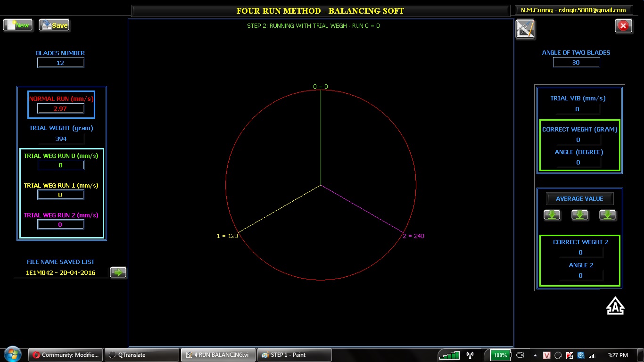Click the Show desktop button
The image size is (644, 362).
(x=640, y=355)
